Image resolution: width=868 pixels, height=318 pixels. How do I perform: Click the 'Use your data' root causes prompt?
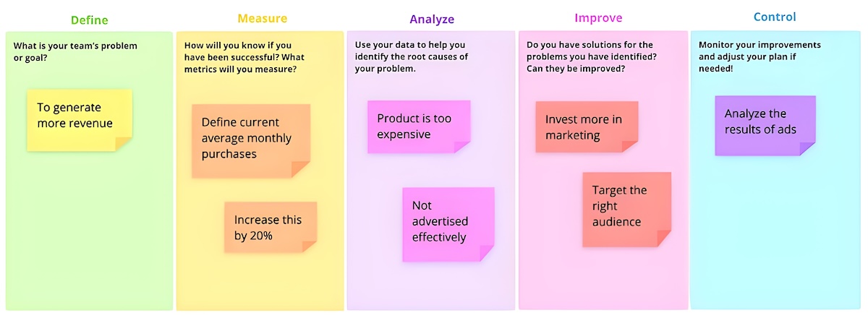(412, 57)
